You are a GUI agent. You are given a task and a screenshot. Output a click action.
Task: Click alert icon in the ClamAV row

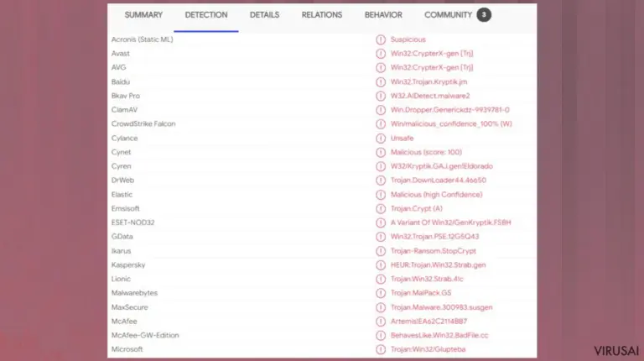point(381,110)
